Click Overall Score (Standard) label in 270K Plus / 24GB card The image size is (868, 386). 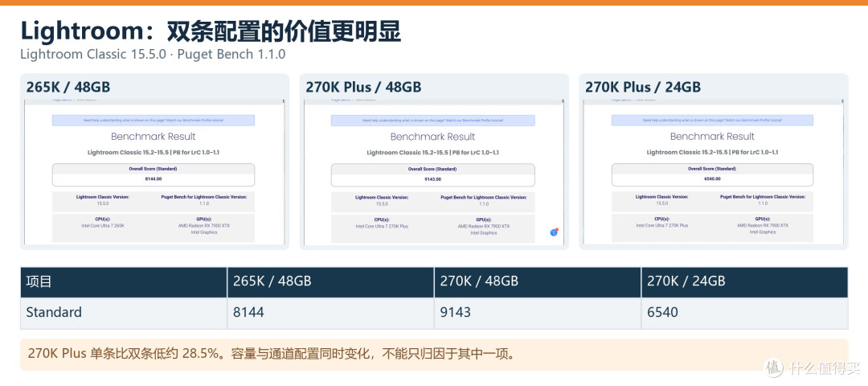pos(712,168)
